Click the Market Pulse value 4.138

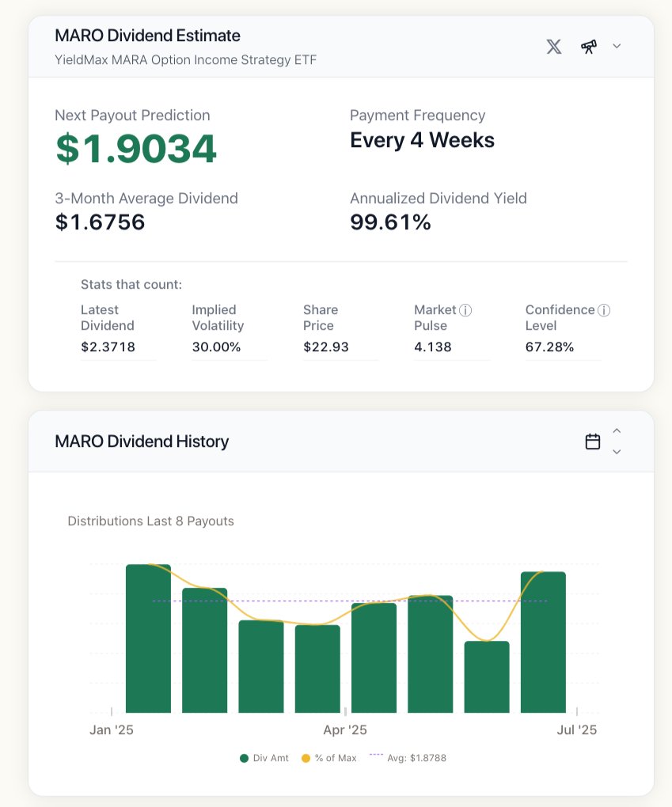coord(432,347)
